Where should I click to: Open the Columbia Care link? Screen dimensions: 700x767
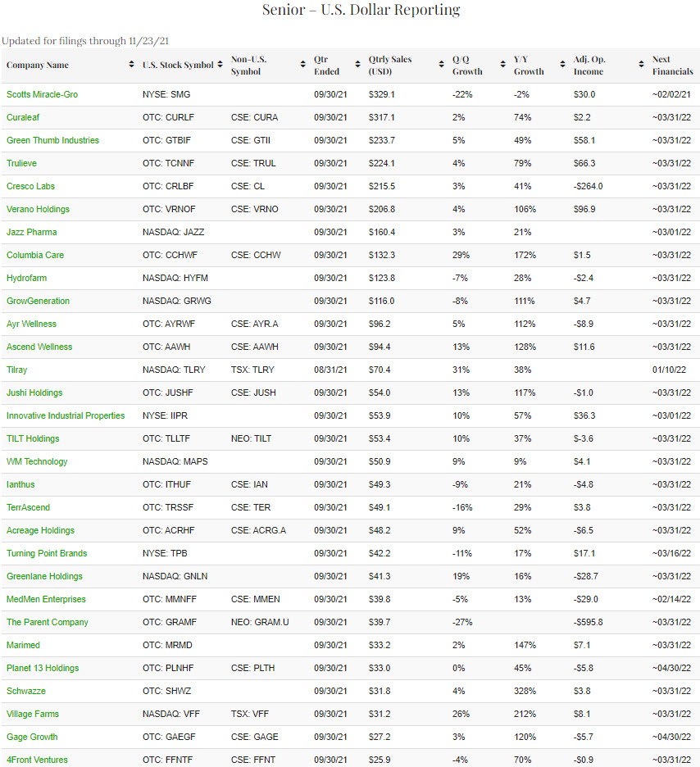(35, 255)
